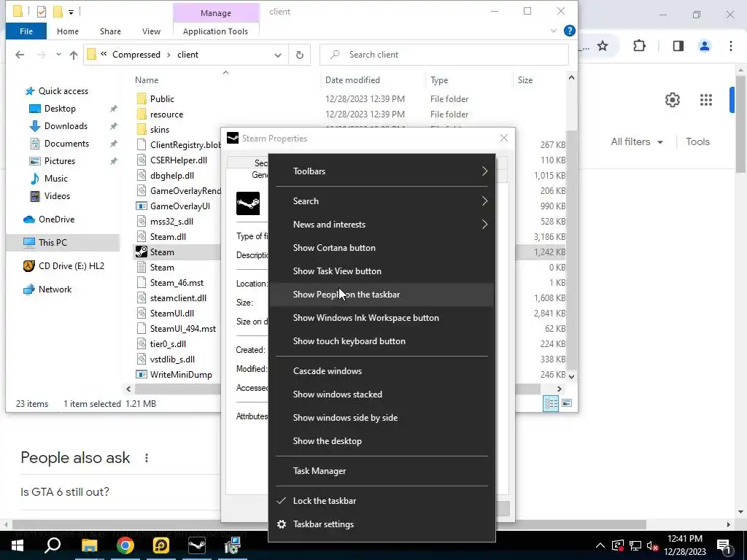
Task: Click the Steam icon in the taskbar
Action: (x=196, y=545)
